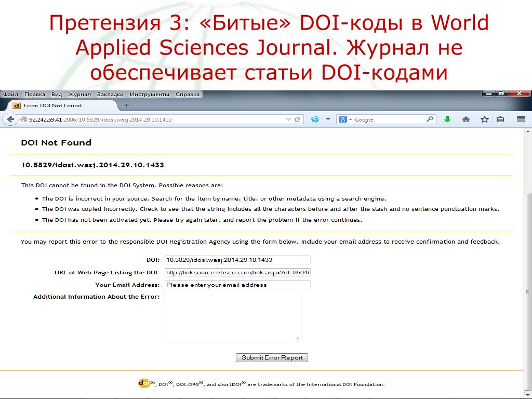Click the scrollbar up arrow
Image resolution: width=532 pixels, height=399 pixels.
pyautogui.click(x=528, y=131)
